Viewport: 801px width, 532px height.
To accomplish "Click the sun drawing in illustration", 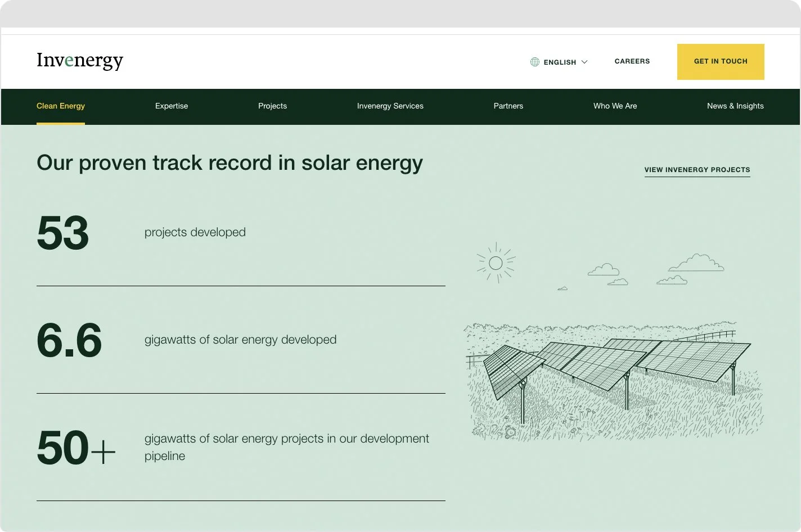I will [496, 263].
